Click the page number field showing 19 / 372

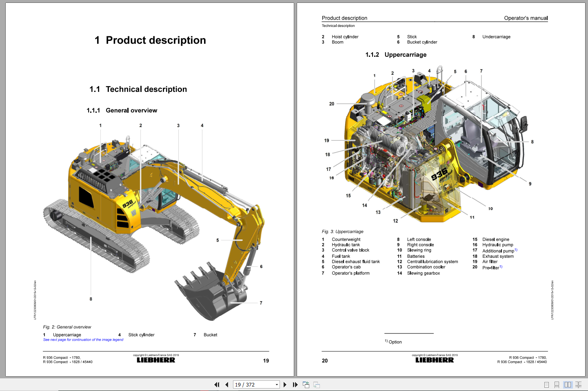[x=253, y=384]
